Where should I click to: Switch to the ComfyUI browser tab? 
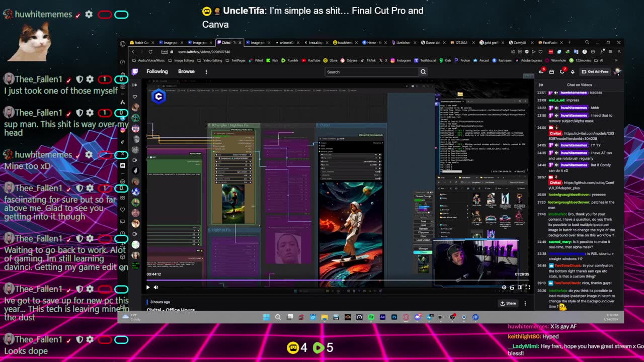click(x=520, y=43)
